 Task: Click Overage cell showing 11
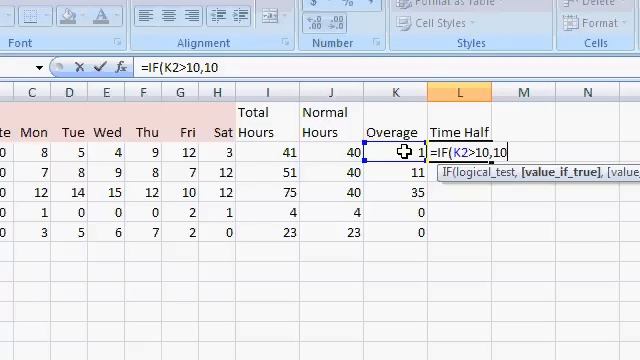[396, 172]
